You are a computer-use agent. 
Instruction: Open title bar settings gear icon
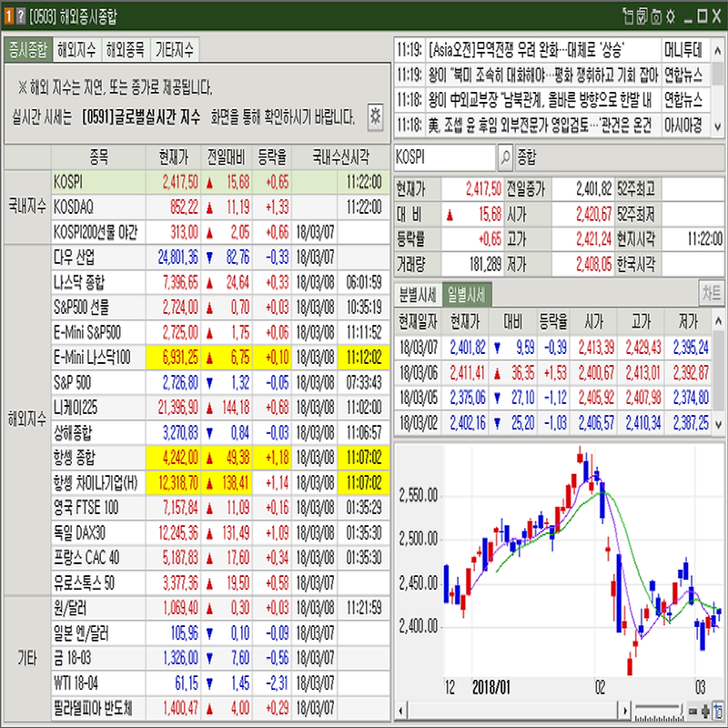pos(671,16)
